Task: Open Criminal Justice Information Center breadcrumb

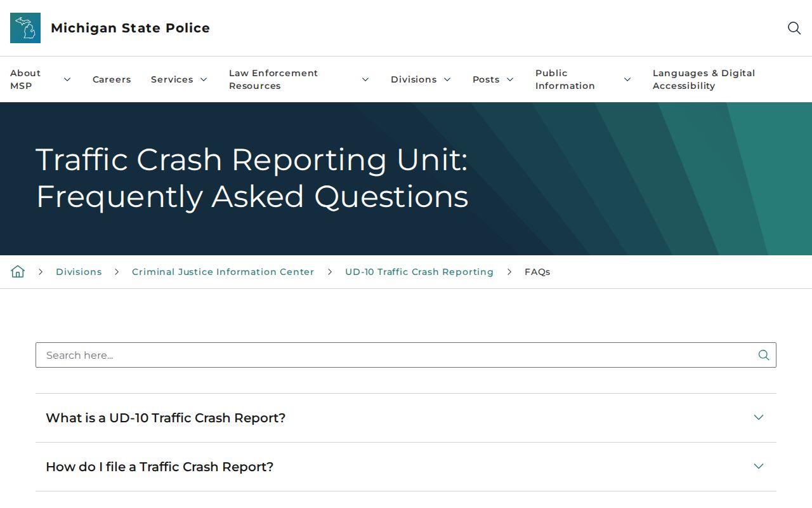Action: [x=223, y=272]
